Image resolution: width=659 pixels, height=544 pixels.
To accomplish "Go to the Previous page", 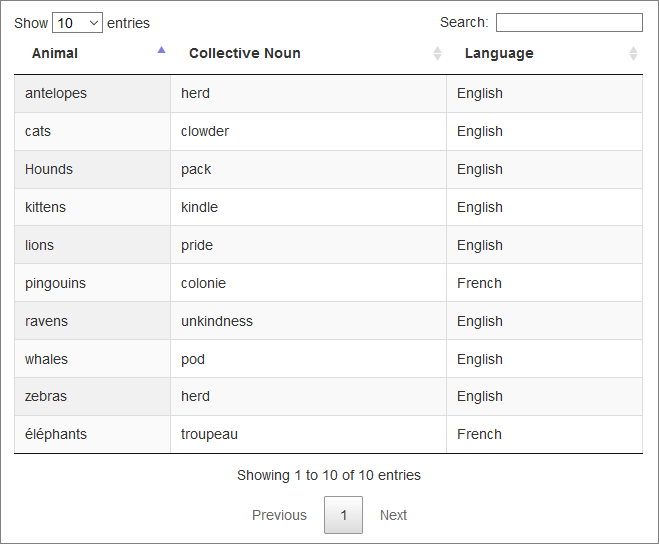I will point(279,515).
